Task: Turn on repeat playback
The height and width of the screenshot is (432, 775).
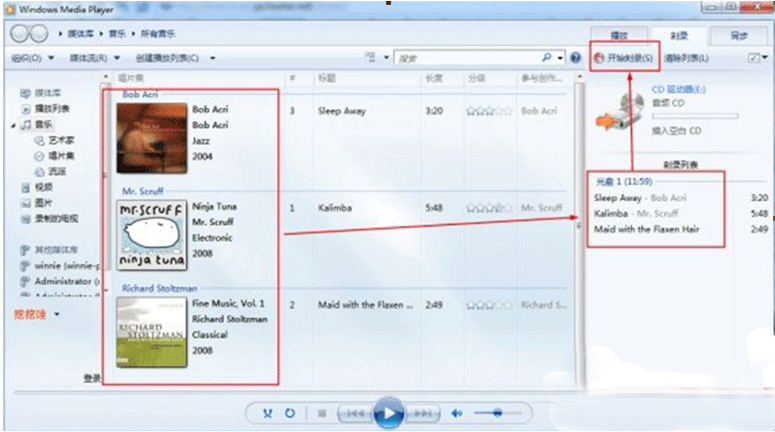Action: click(x=290, y=413)
